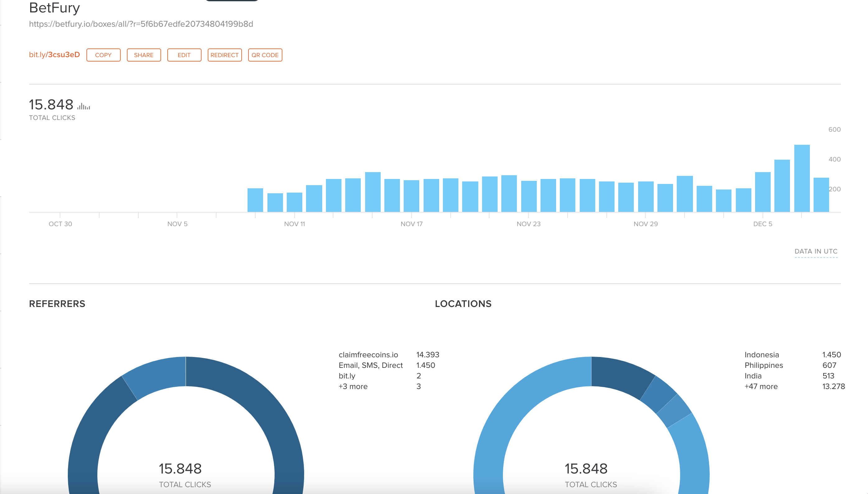Click the REFERRERS section heading

[x=57, y=304]
